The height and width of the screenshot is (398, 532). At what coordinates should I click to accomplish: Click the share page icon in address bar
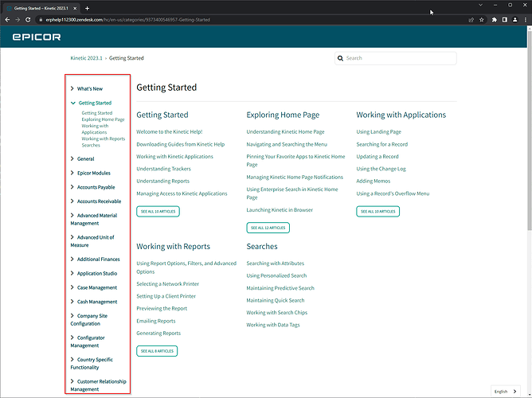[x=471, y=20]
